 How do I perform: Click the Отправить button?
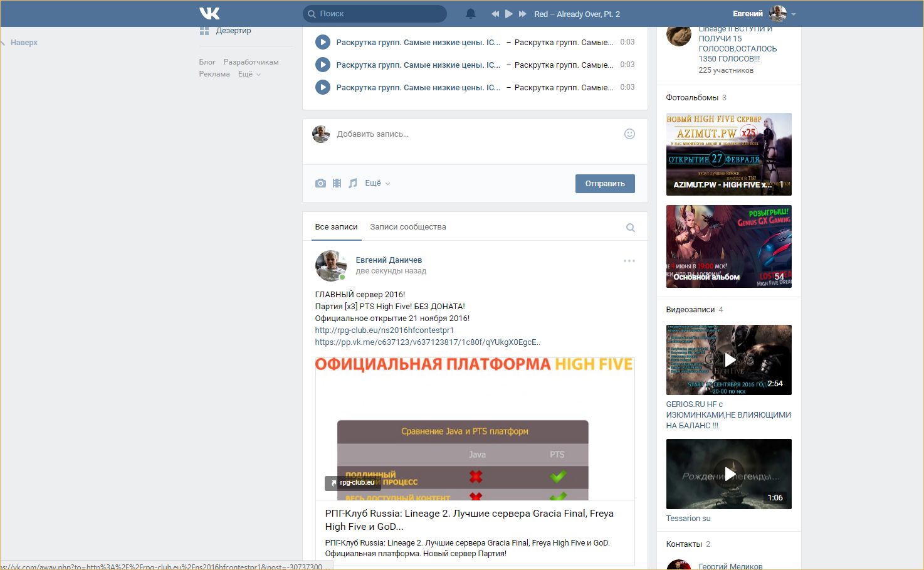coord(605,184)
